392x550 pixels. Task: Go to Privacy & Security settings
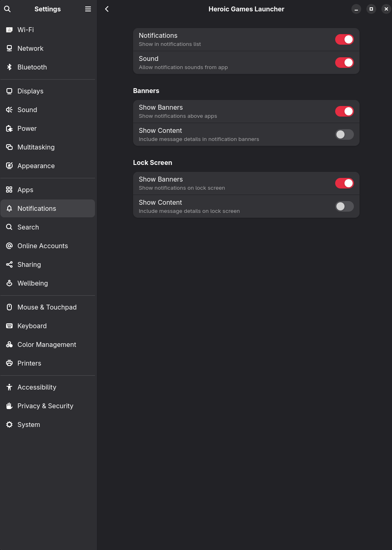click(x=45, y=406)
